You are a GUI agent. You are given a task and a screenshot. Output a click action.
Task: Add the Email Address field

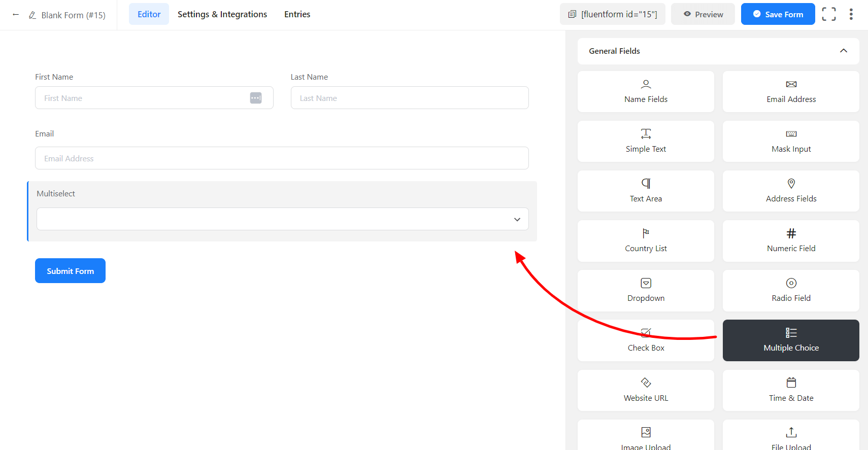791,92
